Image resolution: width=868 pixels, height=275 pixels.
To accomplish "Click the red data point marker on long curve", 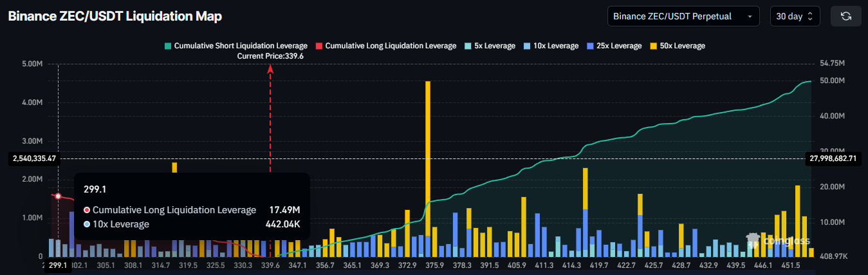I will click(58, 196).
